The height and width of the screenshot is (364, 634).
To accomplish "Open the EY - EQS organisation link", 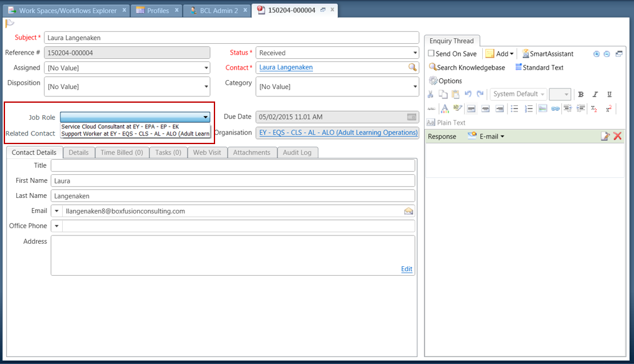I will coord(339,133).
